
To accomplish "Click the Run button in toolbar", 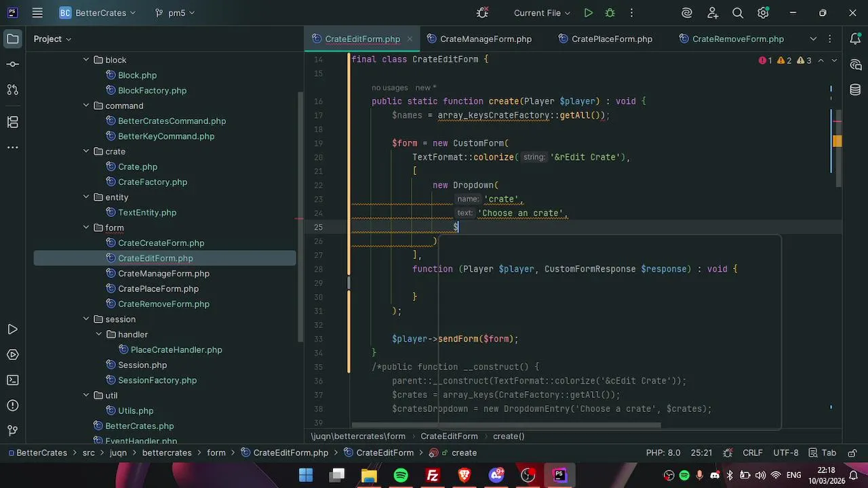I will pos(589,13).
